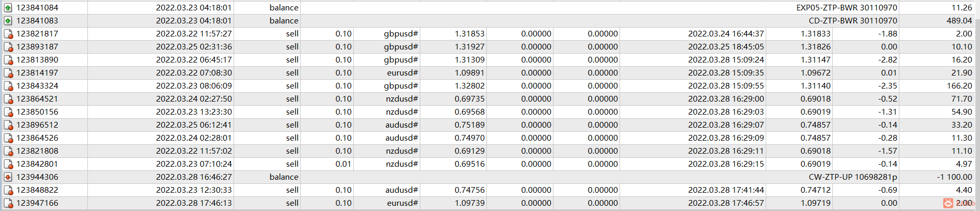
Task: Click the icon for order 123947166
Action: coord(8,203)
